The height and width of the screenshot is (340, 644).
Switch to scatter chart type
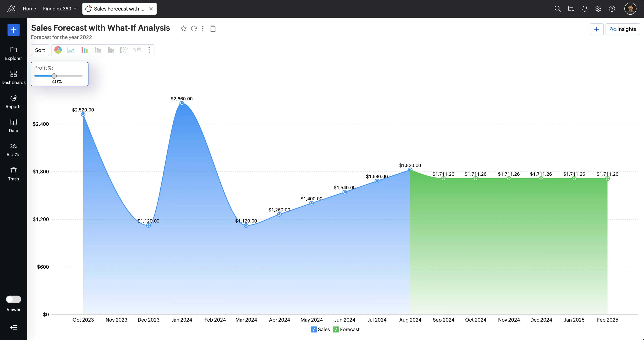(x=124, y=50)
